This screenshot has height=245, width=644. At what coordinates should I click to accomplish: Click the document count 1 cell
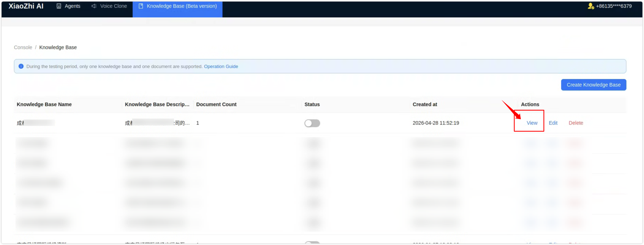pyautogui.click(x=197, y=123)
